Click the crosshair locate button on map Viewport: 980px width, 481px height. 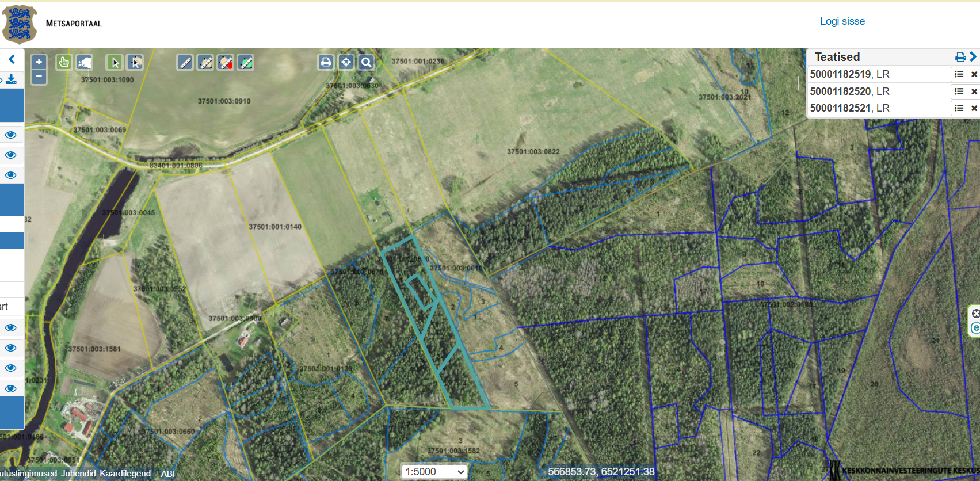coord(346,62)
